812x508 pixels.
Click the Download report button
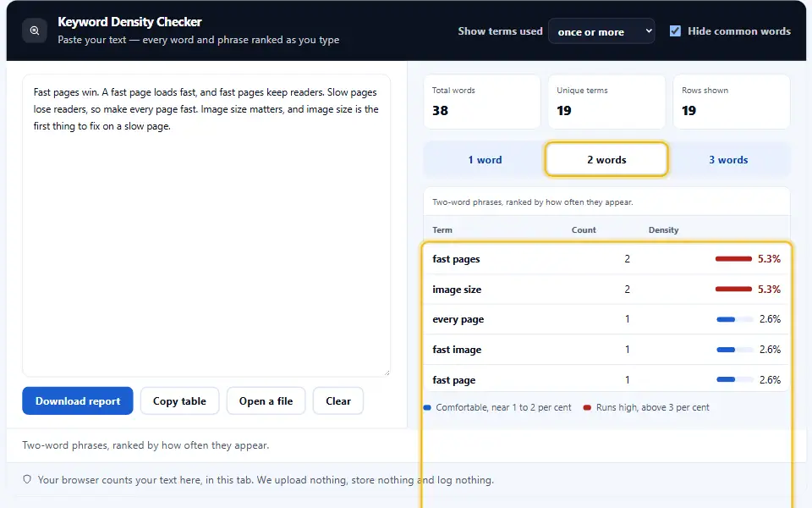pyautogui.click(x=78, y=400)
